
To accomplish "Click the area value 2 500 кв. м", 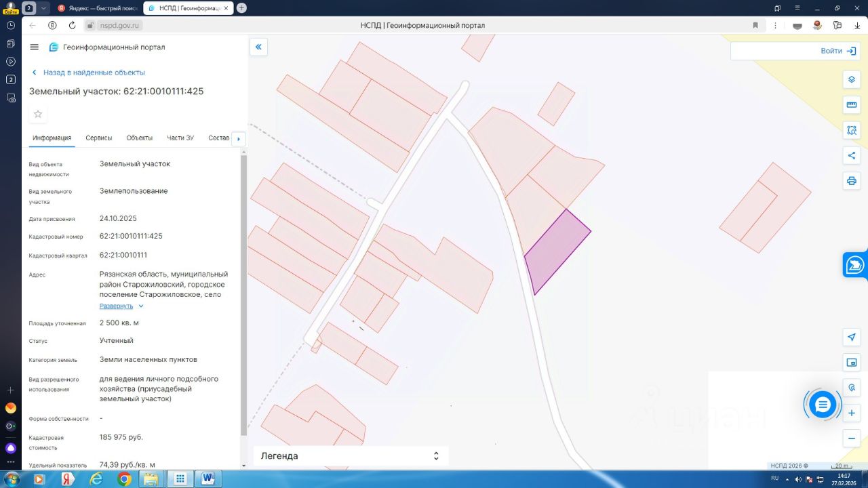I will (119, 323).
